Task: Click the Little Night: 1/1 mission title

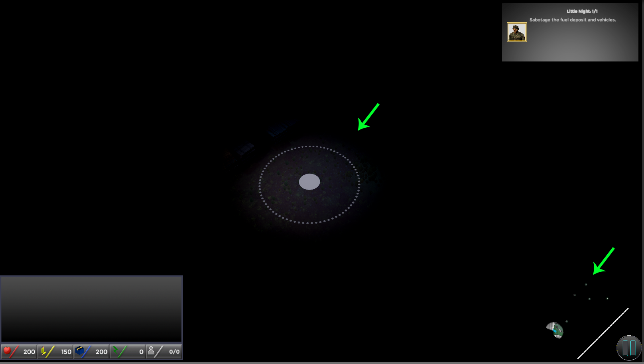Action: [x=582, y=11]
